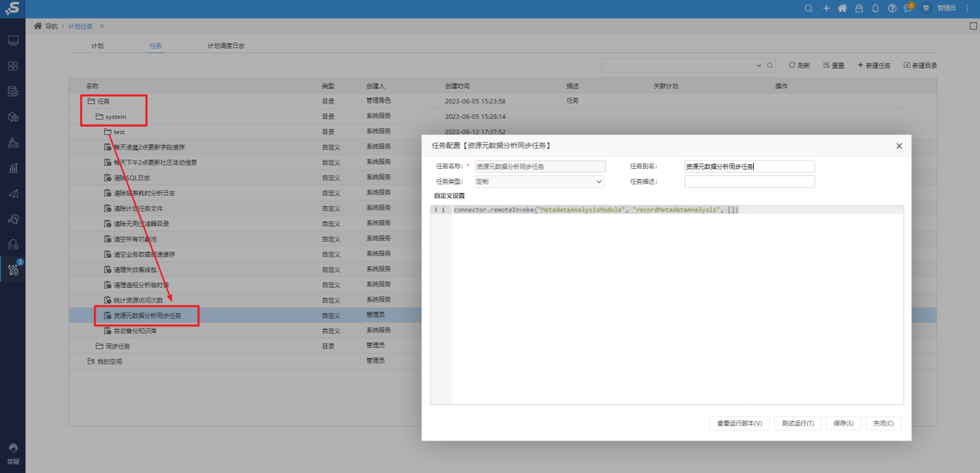Click the 名称 column header
Screen dimensions: 980x473
coord(93,86)
